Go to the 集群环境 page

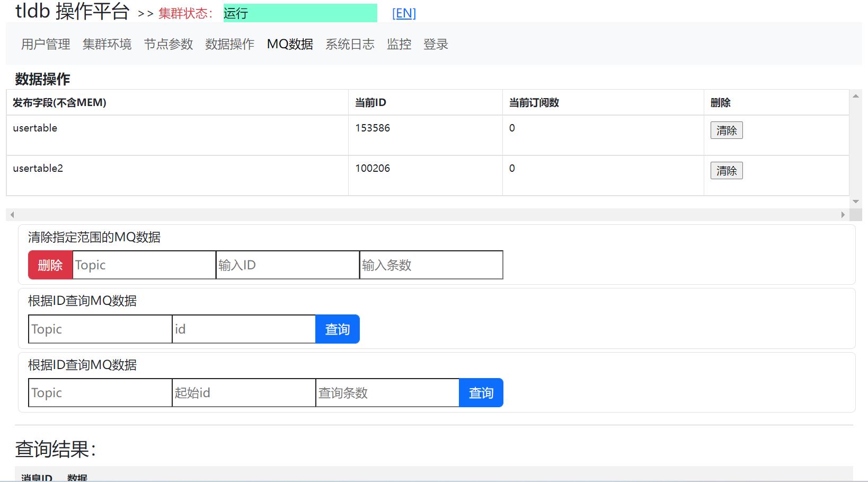click(107, 45)
